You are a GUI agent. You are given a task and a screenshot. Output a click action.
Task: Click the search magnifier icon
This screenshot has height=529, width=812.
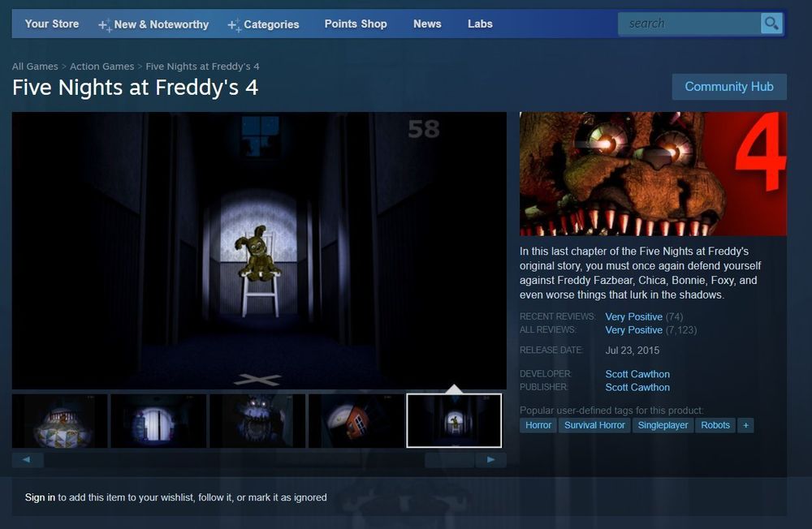pos(771,24)
